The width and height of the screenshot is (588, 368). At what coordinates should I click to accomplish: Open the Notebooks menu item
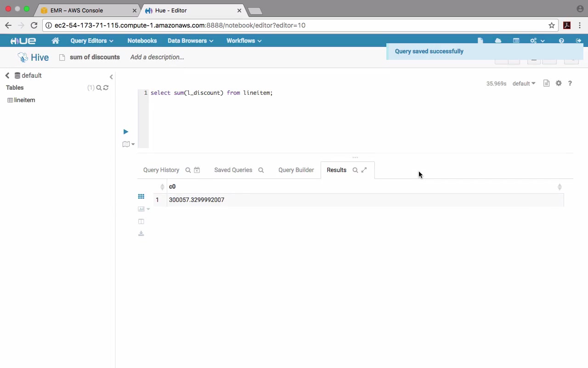142,40
